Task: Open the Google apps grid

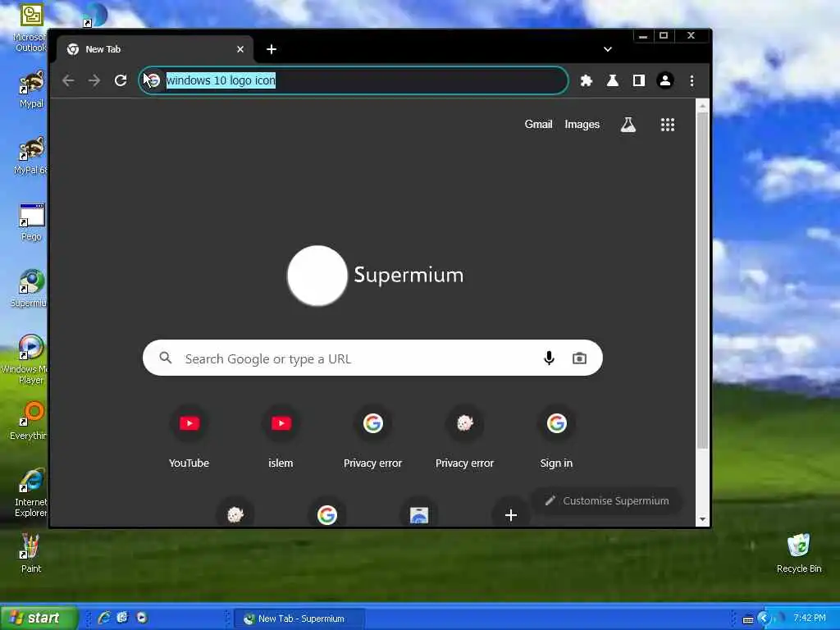Action: [668, 125]
